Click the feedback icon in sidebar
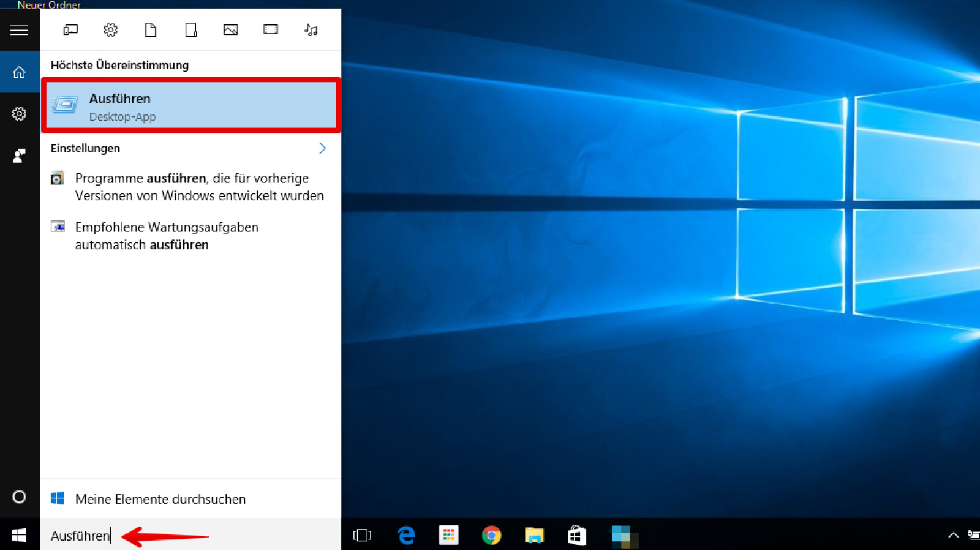Viewport: 980px width, 551px height. point(20,156)
